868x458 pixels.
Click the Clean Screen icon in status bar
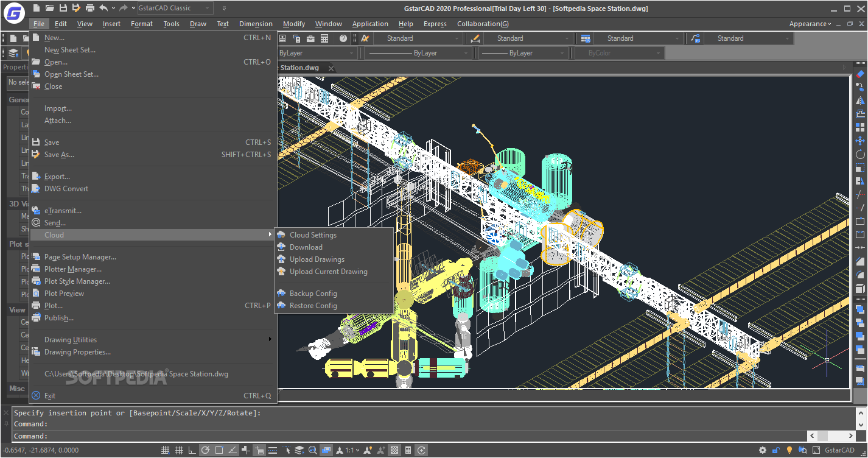click(816, 450)
